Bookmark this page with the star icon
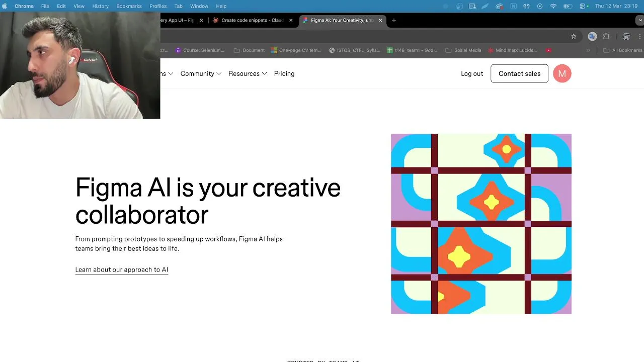The width and height of the screenshot is (644, 362). click(574, 36)
